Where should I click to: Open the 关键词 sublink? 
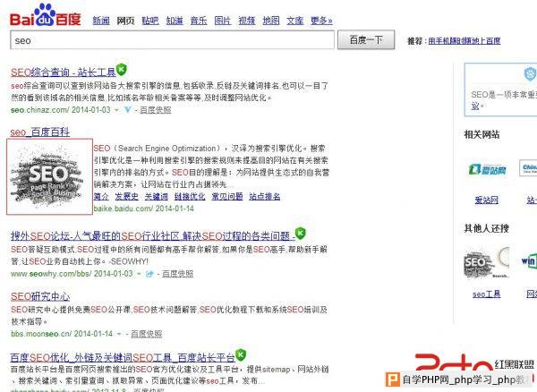[x=156, y=197]
